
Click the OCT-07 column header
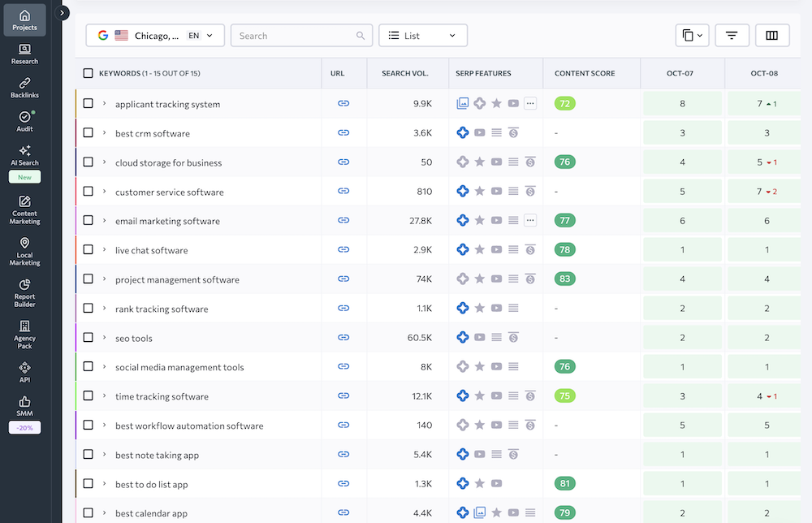click(x=680, y=74)
